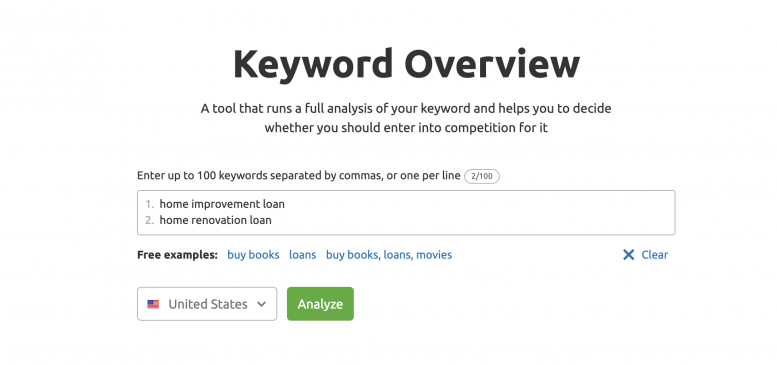This screenshot has height=365, width=777.
Task: Click the Clear text link
Action: pos(655,255)
